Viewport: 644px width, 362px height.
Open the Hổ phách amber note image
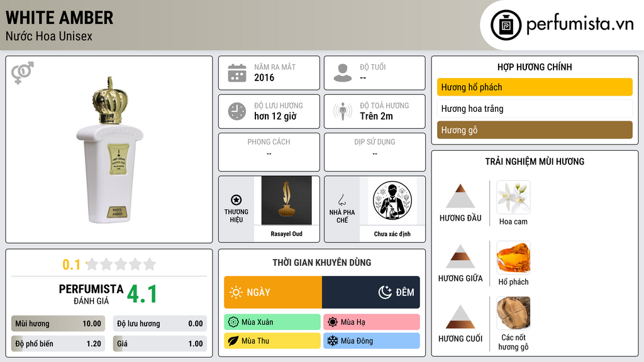(513, 258)
